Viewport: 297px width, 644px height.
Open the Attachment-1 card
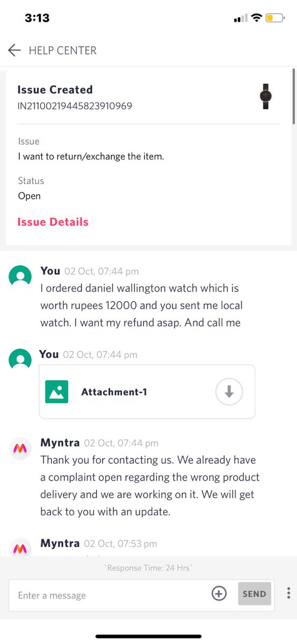pos(147,392)
